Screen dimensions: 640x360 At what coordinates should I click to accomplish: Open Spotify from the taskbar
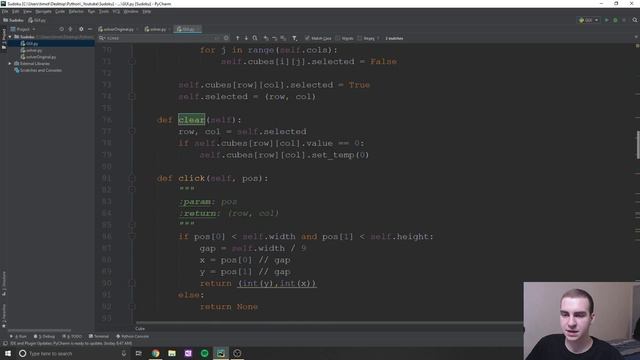(x=204, y=353)
